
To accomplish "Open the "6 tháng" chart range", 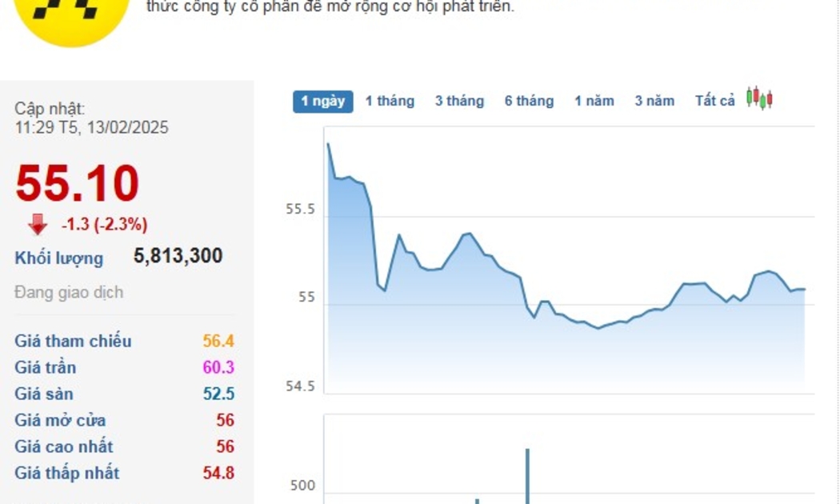I will [529, 101].
